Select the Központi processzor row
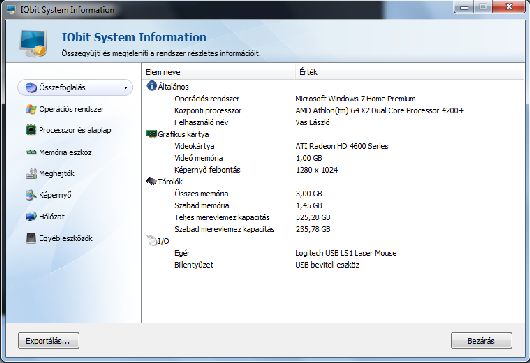The image size is (530, 363). [x=333, y=111]
